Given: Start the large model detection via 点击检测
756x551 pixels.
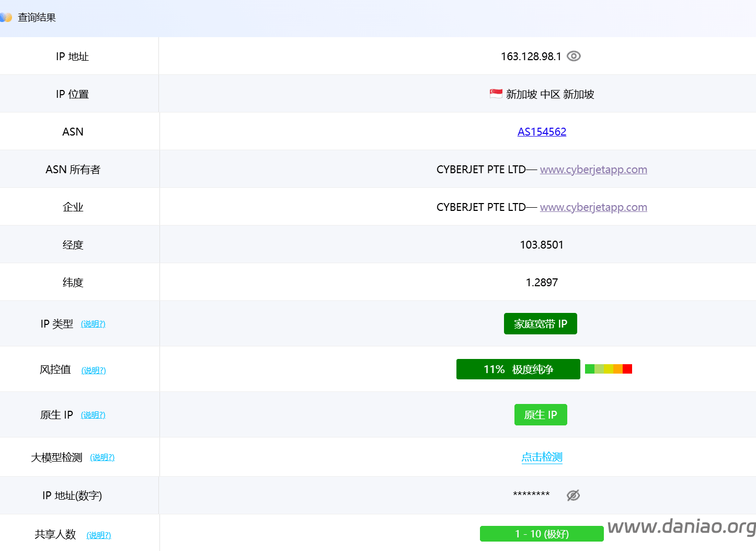Looking at the screenshot, I should coord(542,457).
